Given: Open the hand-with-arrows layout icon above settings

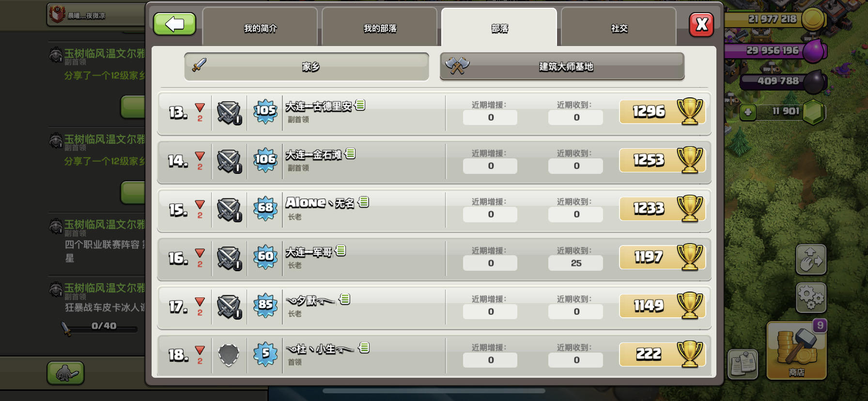Looking at the screenshot, I should click(x=811, y=260).
